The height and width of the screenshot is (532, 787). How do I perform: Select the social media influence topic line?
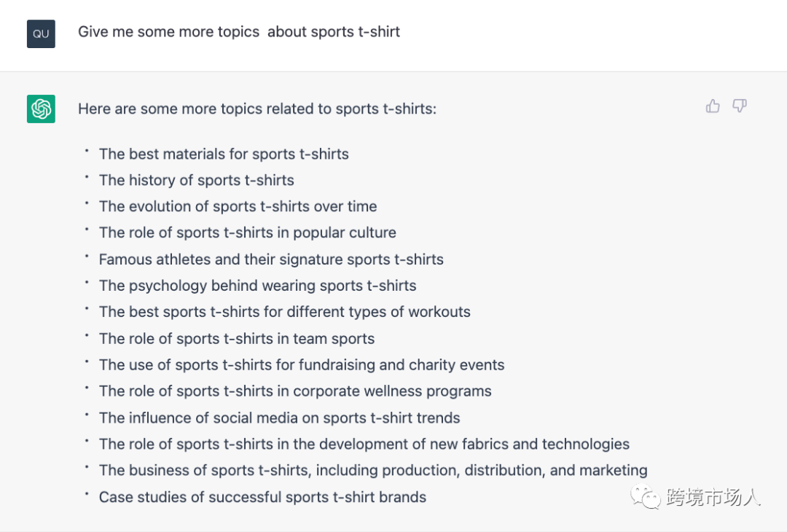280,418
